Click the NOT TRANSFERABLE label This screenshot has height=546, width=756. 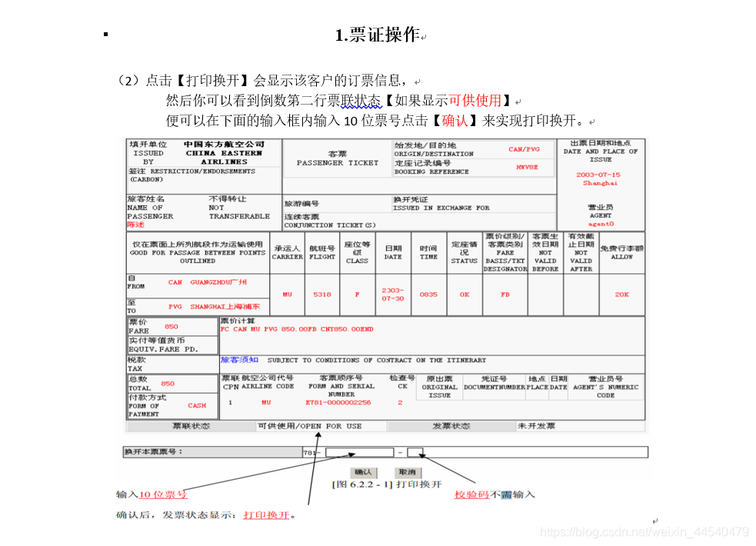(x=239, y=212)
